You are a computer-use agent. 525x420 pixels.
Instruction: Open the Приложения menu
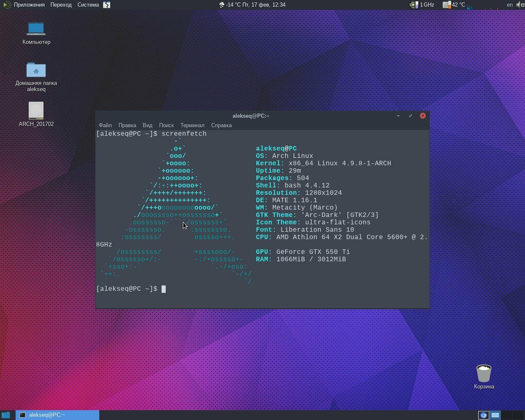(29, 5)
